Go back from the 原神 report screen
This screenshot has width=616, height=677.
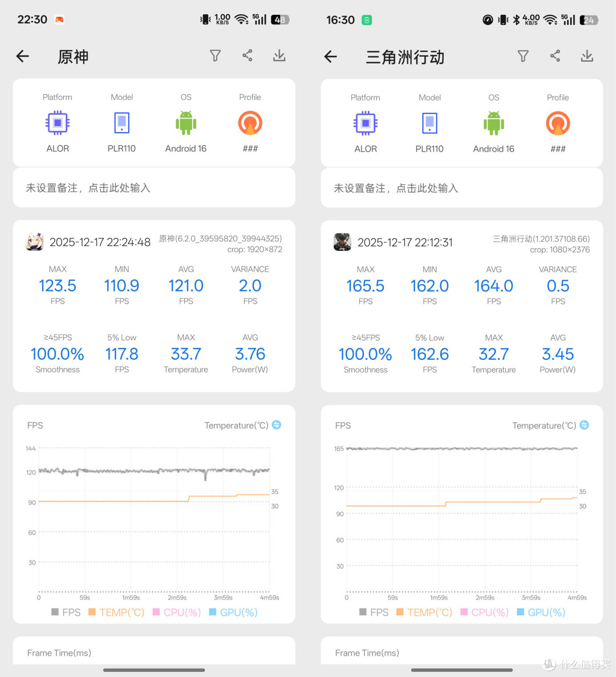click(22, 56)
